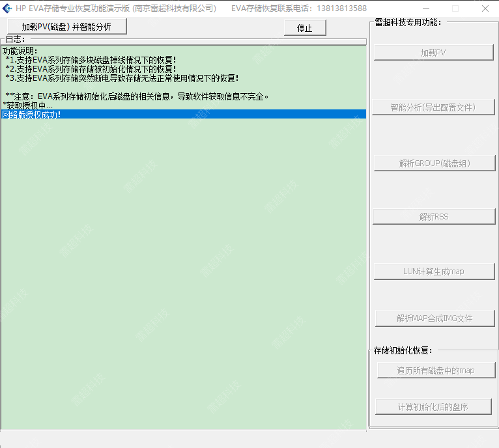Select log line *获取授权中...
Screen dimensions: 499x448
point(184,105)
